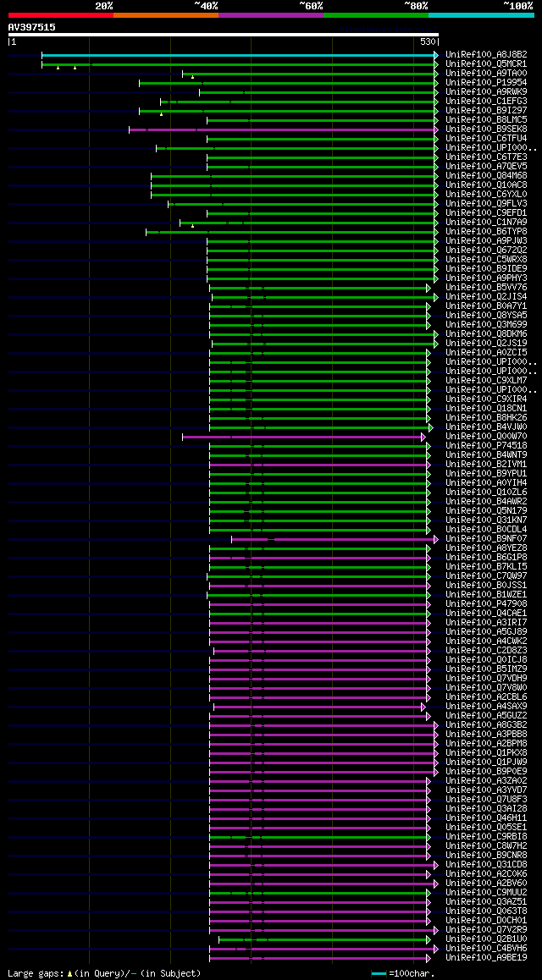Viewport: 542px width, 980px height.
Task: Open hit UniRef100_C9EFD1
Action: click(x=486, y=213)
